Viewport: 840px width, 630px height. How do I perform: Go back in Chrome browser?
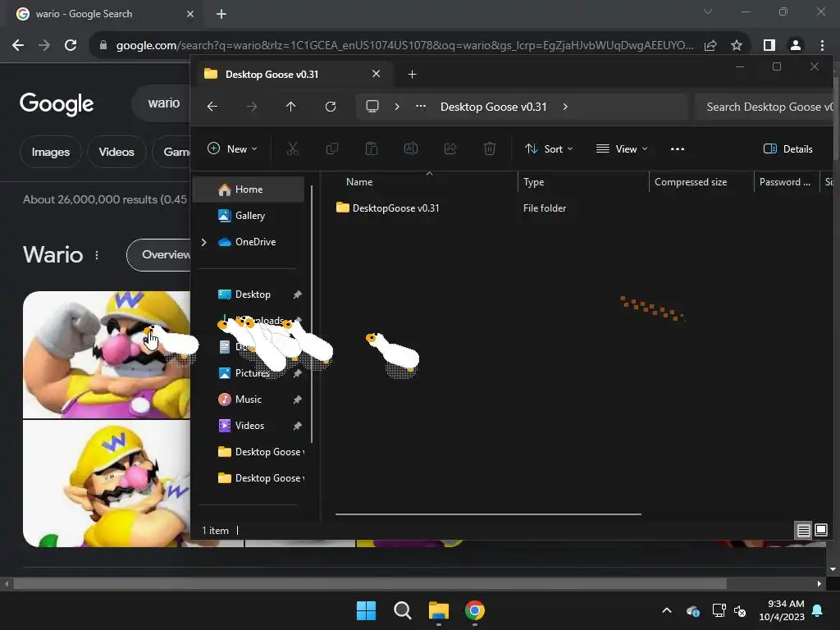point(18,45)
